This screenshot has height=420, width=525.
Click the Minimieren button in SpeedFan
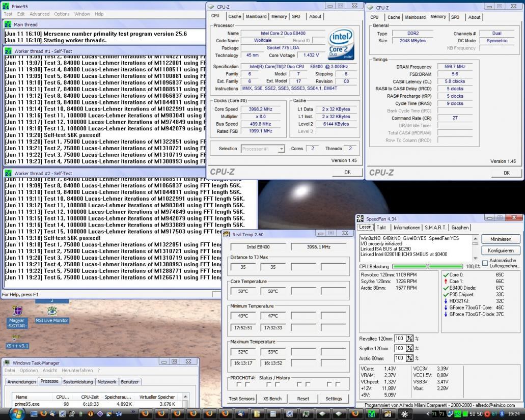pyautogui.click(x=501, y=239)
